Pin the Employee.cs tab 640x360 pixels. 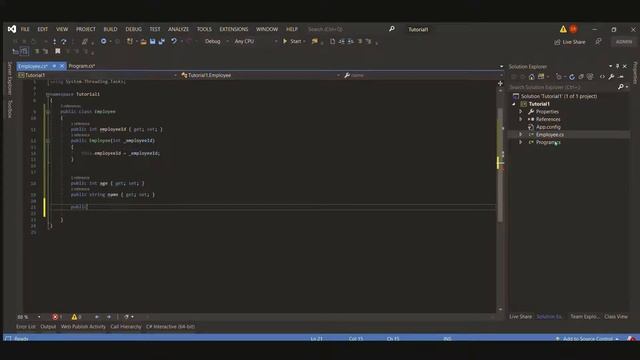54,66
